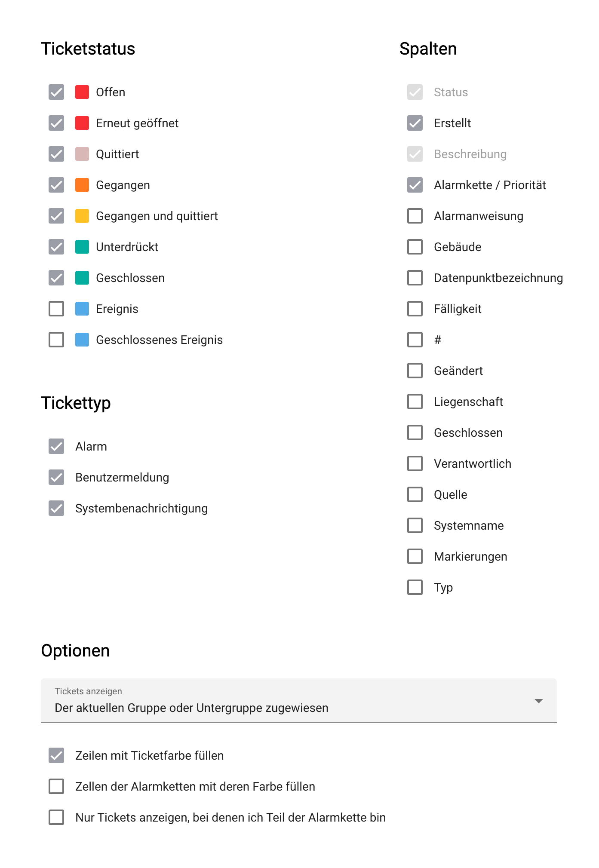Click the orange swatch beside Gegangen

[x=82, y=185]
